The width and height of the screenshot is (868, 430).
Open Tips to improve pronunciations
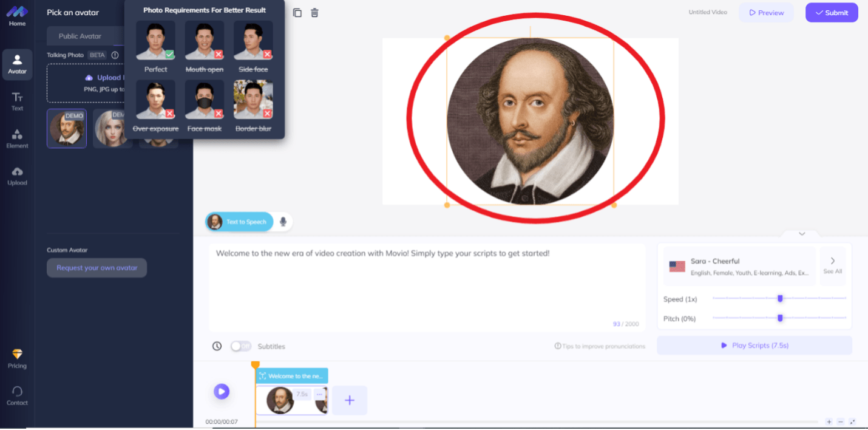point(600,346)
